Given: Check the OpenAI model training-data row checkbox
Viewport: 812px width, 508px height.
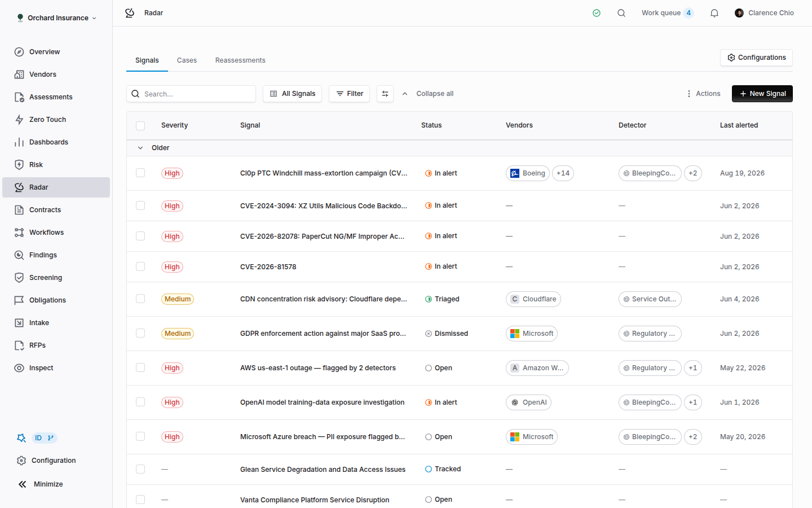Looking at the screenshot, I should [140, 402].
